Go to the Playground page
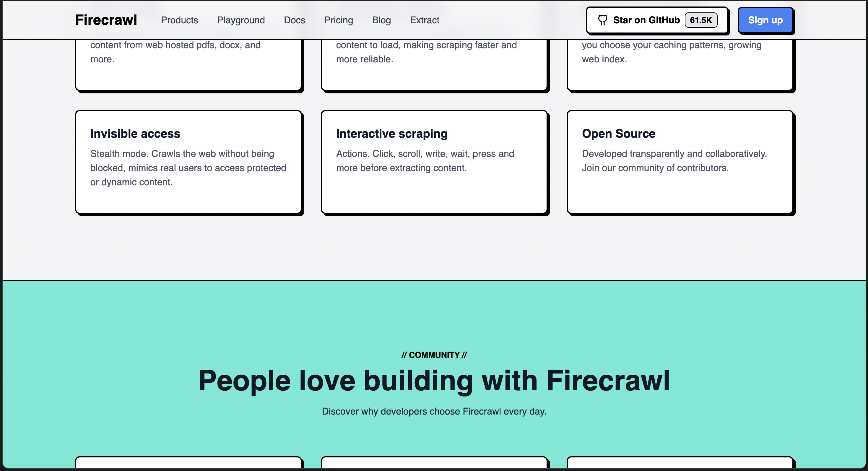 (x=241, y=20)
